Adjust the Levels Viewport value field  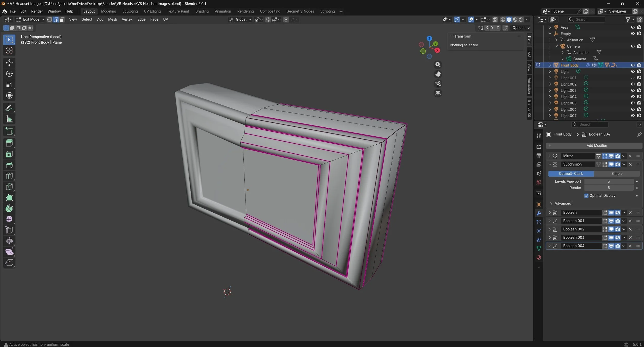pyautogui.click(x=608, y=181)
